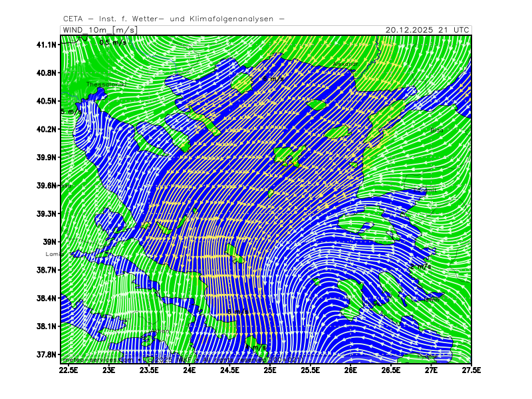Click the 2 m/s wind speed label
This screenshot has height=399, width=532.
tap(420, 267)
